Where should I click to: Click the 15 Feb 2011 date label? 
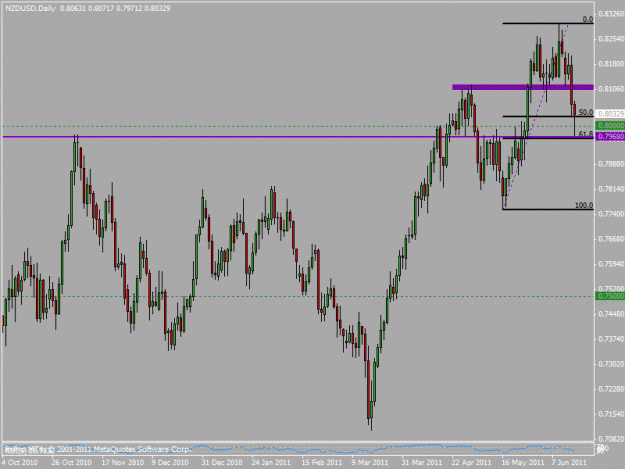322,463
